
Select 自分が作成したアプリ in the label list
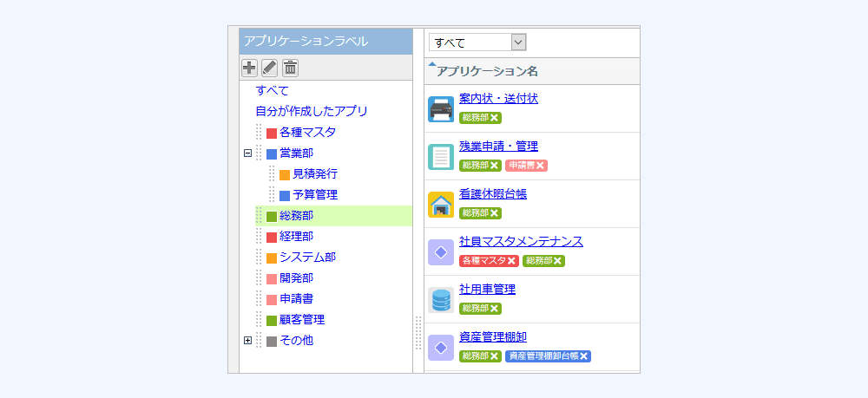pyautogui.click(x=312, y=111)
